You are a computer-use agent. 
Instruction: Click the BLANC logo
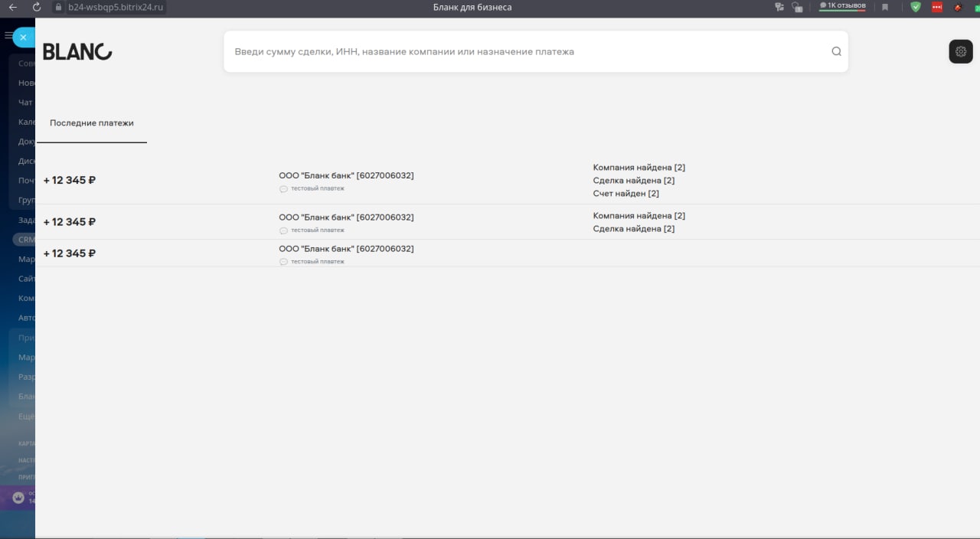[77, 51]
